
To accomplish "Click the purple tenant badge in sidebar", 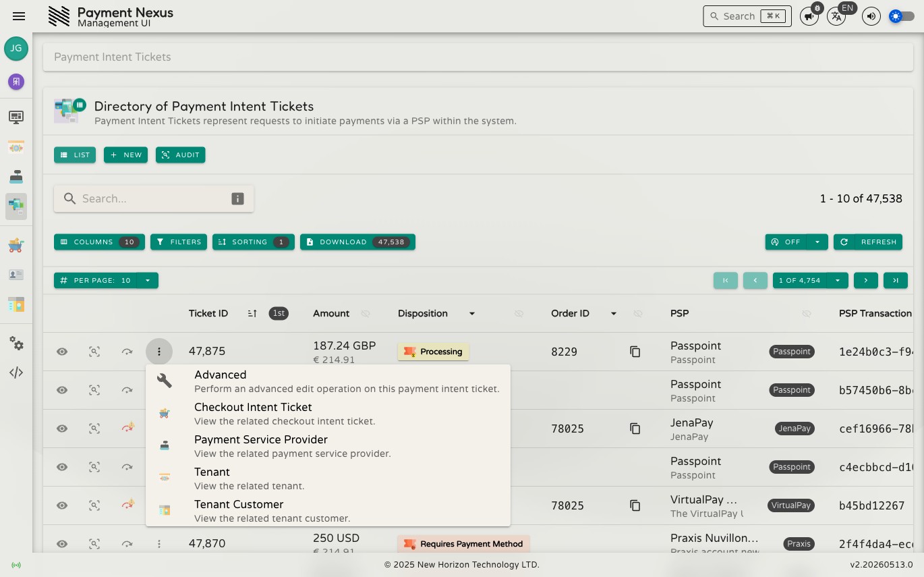I will click(16, 82).
